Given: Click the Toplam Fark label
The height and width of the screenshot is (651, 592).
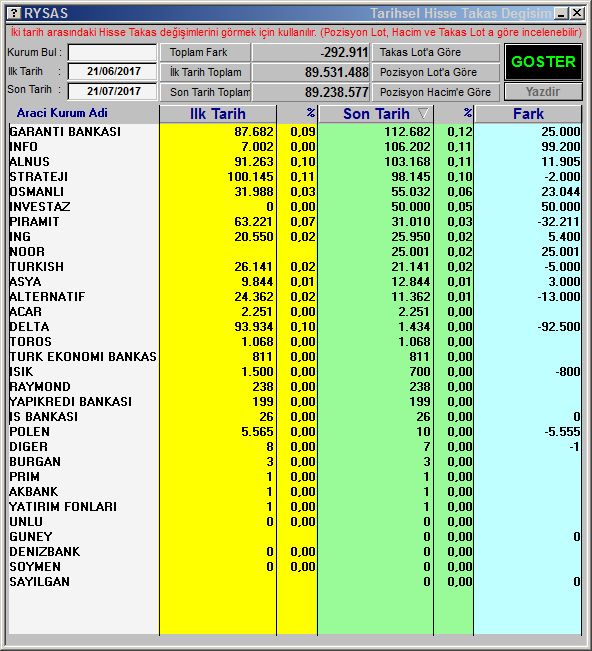Looking at the screenshot, I should coord(205,52).
